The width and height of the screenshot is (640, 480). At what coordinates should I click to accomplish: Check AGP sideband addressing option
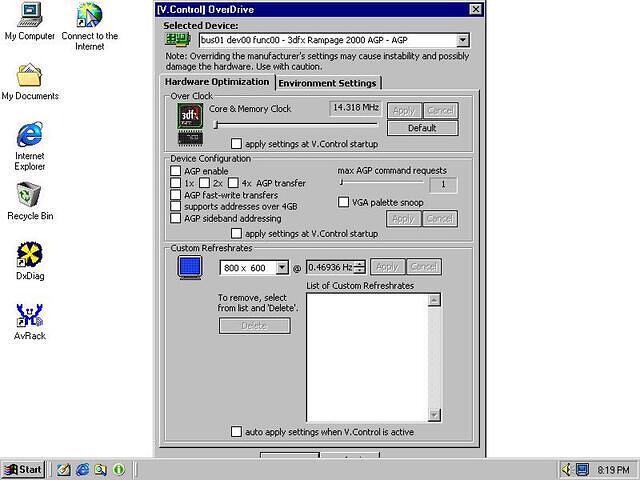176,218
